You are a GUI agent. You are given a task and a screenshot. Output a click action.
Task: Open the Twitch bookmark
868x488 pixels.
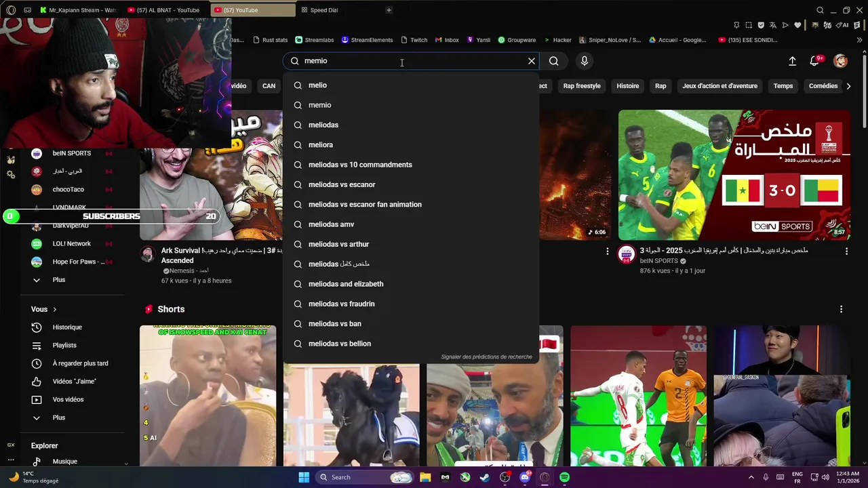point(414,40)
